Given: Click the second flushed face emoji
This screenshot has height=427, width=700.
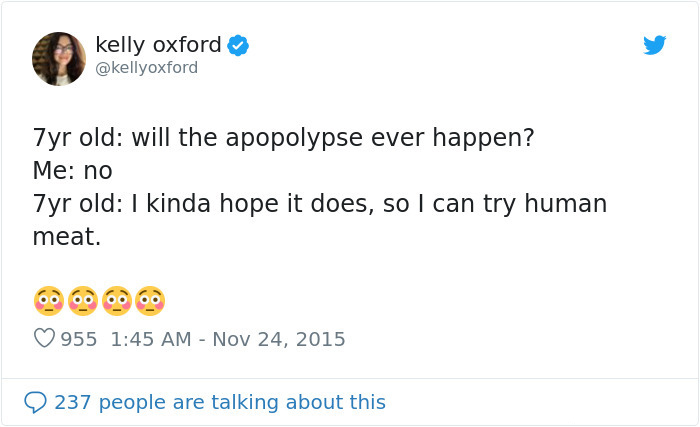Looking at the screenshot, I should click(x=83, y=300).
